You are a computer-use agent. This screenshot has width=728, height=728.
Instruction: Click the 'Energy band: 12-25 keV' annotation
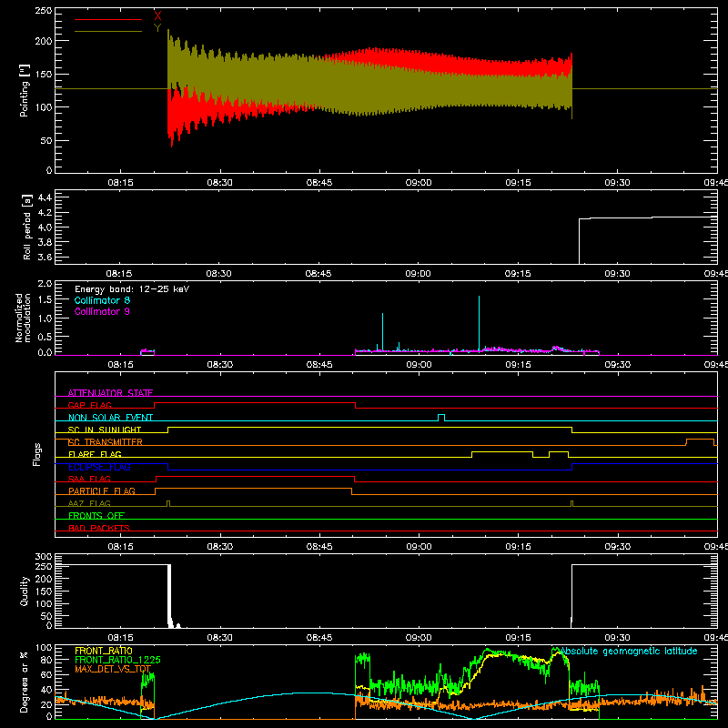(132, 289)
